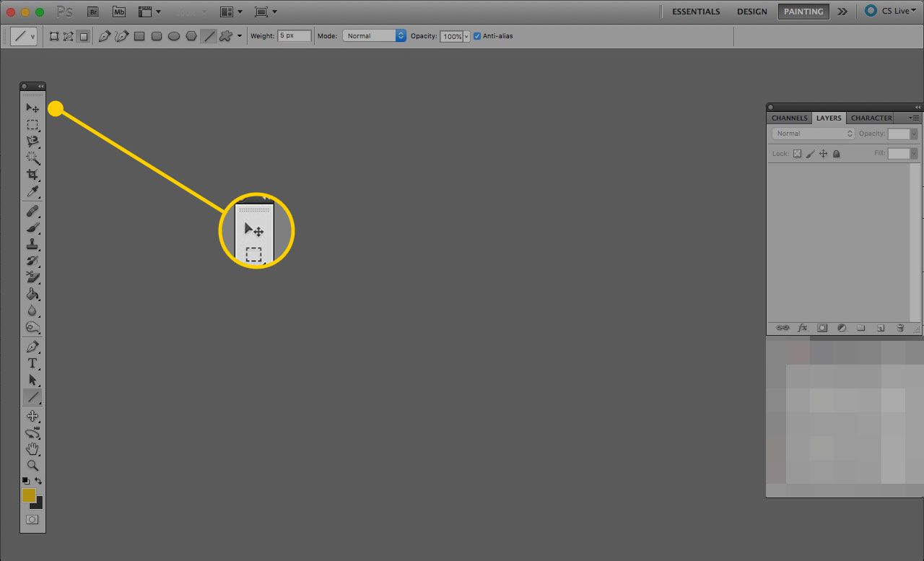Choose the Brush tool
This screenshot has width=924, height=561.
coord(32,227)
